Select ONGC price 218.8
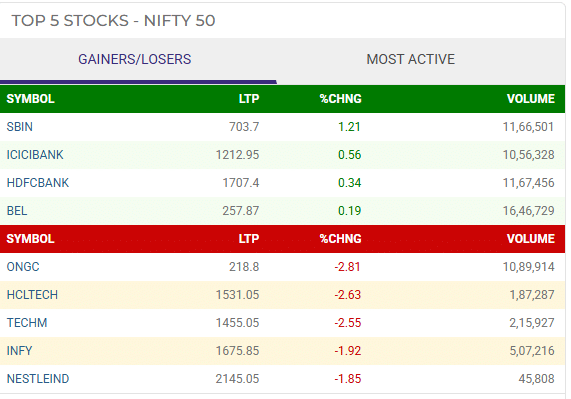Viewport: 571px width, 399px height. [x=244, y=267]
